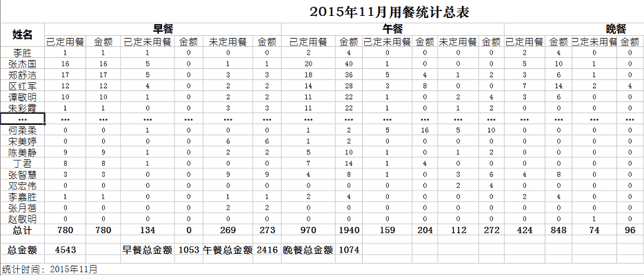The image size is (644, 276).
Task: Select the 午餐总金额 value 2416
Action: [x=266, y=250]
